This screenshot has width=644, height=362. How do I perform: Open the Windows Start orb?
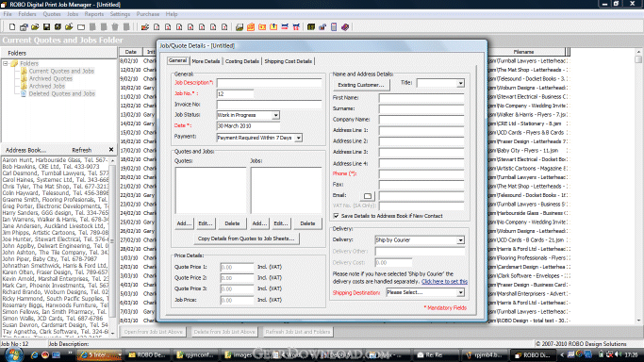click(13, 354)
